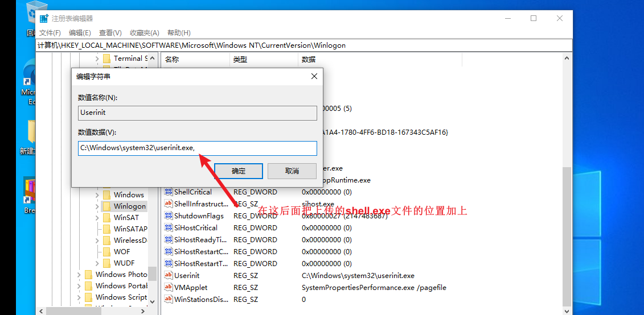Click the Winlogon folder icon in tree
This screenshot has height=315, width=644.
[107, 206]
